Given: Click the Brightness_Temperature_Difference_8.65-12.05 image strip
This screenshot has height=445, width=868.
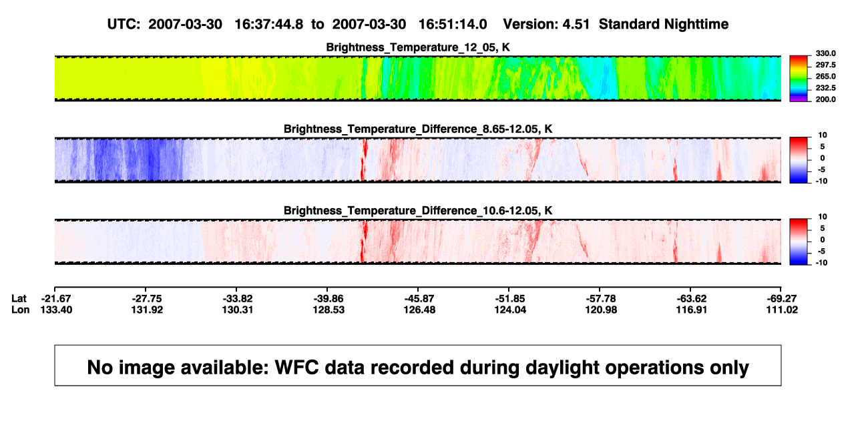Looking at the screenshot, I should [x=417, y=159].
